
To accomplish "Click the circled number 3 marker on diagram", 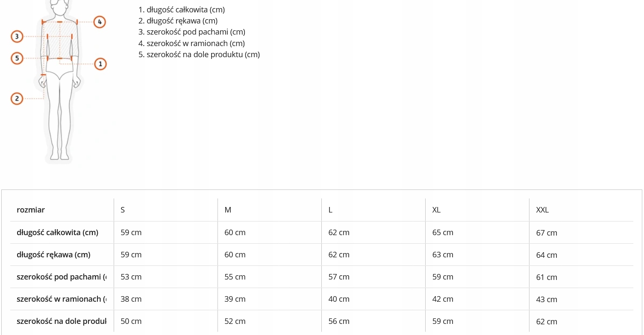I will (17, 37).
